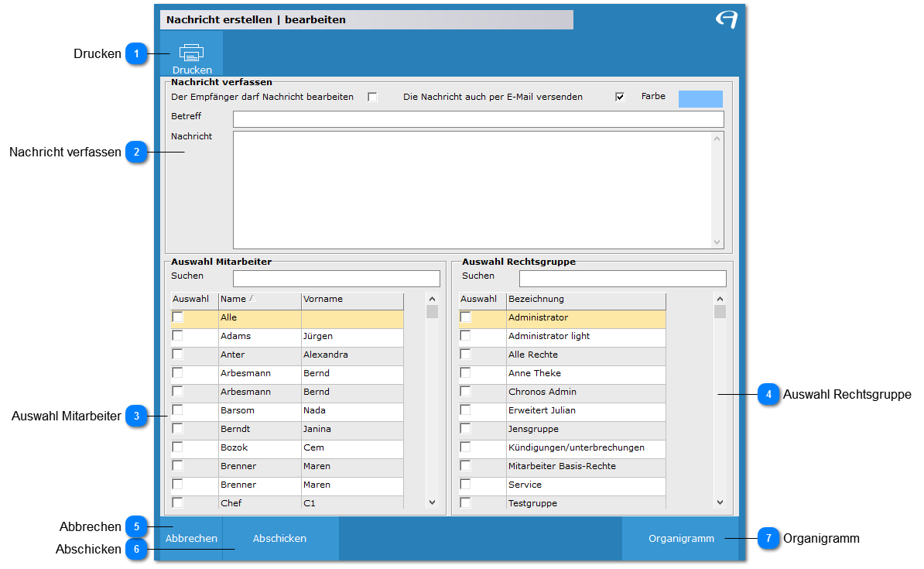Select checkbox for Anter Alexandra
This screenshot has width=924, height=569.
177,355
